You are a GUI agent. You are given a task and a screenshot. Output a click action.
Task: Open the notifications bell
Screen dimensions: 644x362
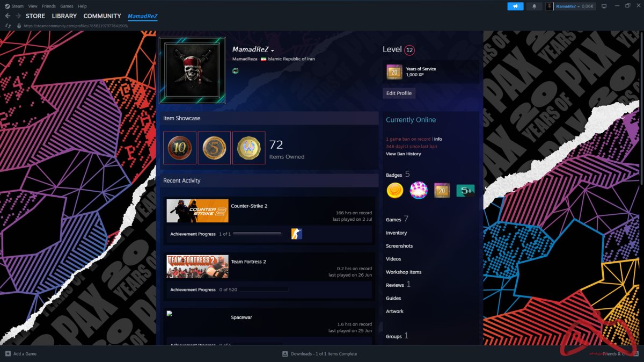coord(534,6)
